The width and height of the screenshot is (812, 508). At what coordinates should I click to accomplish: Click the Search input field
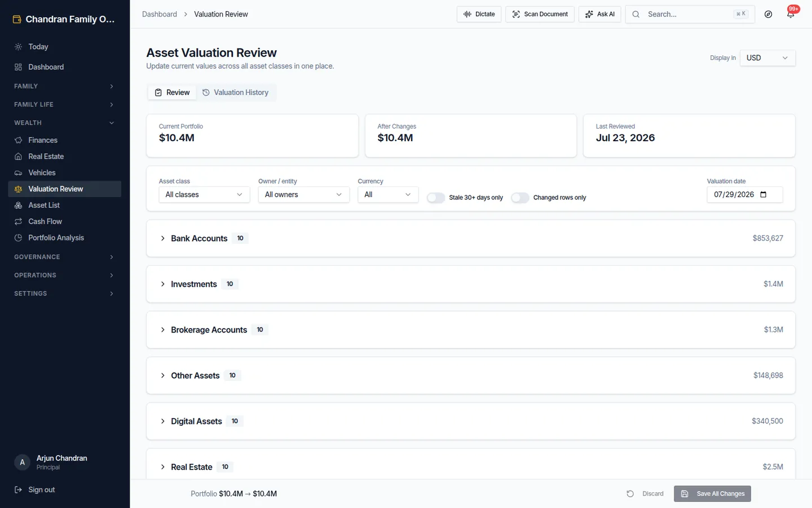click(x=690, y=14)
